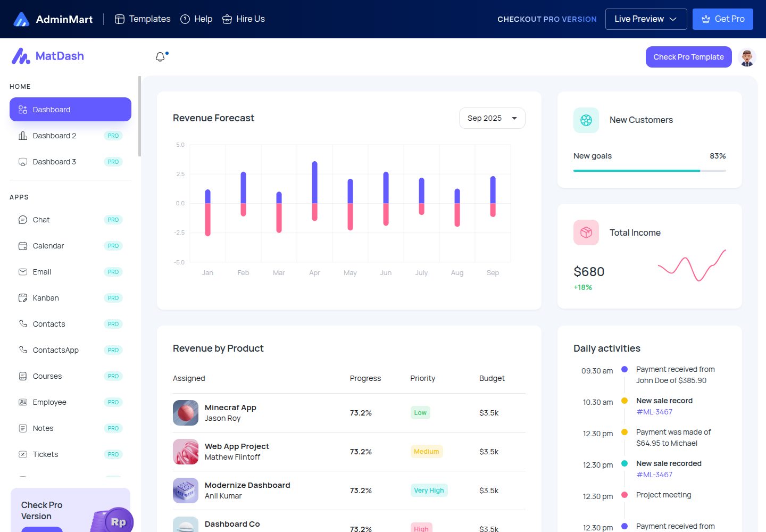766x532 pixels.
Task: Open the notification bell icon
Action: click(x=160, y=56)
